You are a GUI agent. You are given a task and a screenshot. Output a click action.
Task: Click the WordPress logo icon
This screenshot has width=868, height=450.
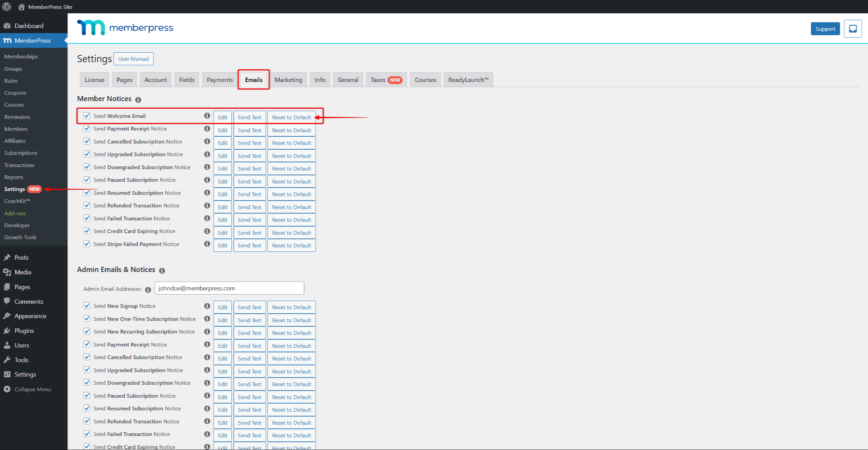click(7, 6)
